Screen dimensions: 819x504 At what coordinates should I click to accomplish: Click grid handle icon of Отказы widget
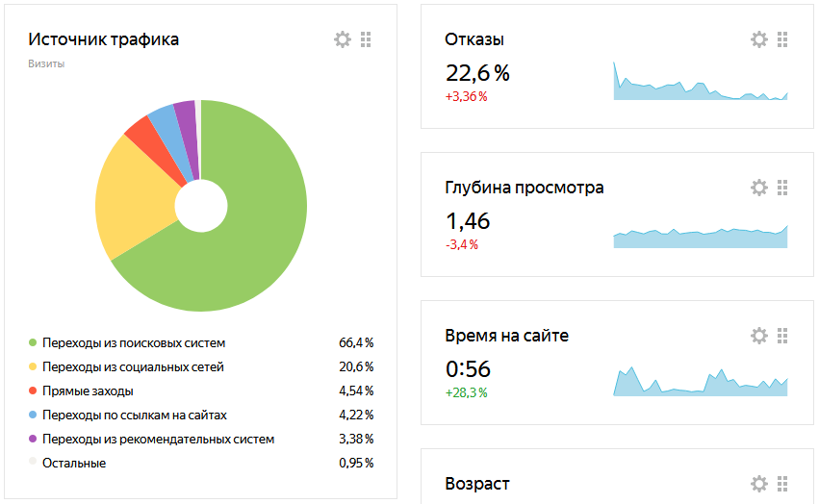coord(781,39)
